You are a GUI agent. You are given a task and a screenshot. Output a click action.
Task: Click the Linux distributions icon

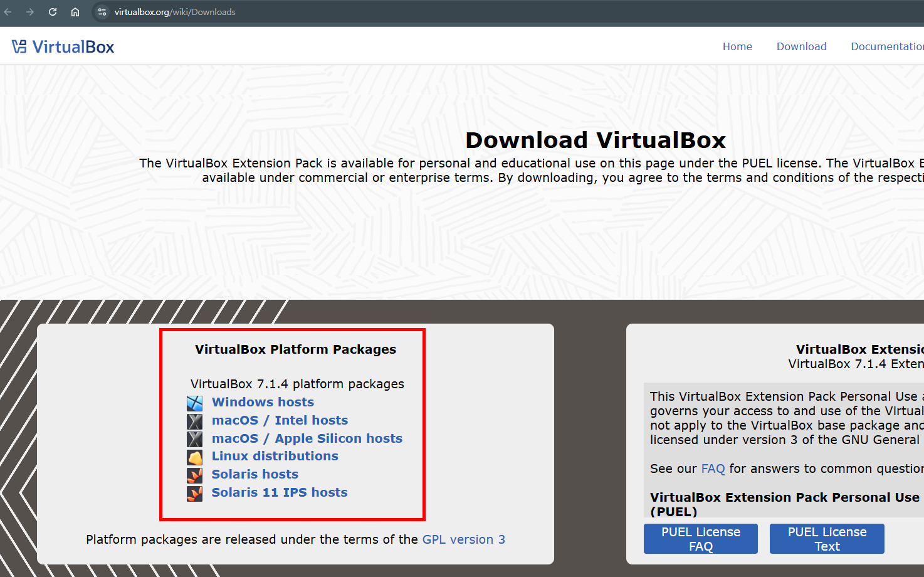pyautogui.click(x=195, y=457)
